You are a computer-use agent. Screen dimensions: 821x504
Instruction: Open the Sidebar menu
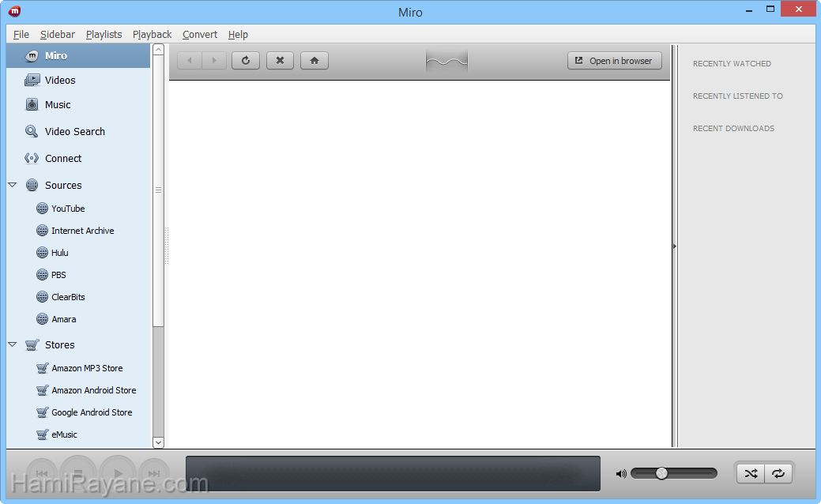click(x=58, y=35)
